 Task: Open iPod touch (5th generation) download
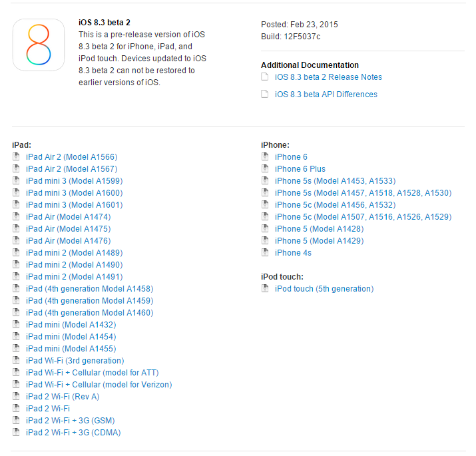click(x=324, y=289)
